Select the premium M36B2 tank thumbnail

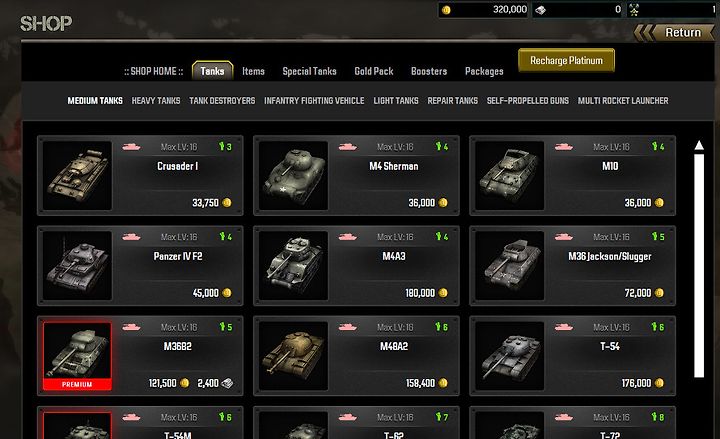77,356
